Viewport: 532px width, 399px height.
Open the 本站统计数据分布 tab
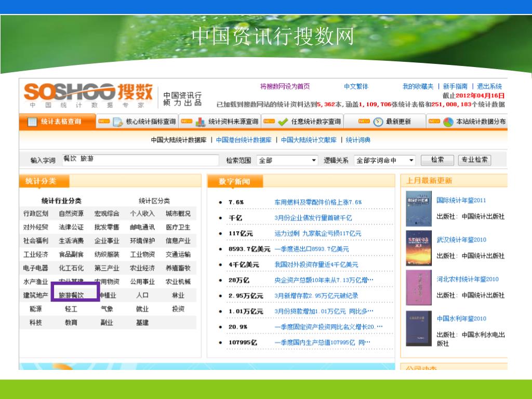(x=467, y=122)
